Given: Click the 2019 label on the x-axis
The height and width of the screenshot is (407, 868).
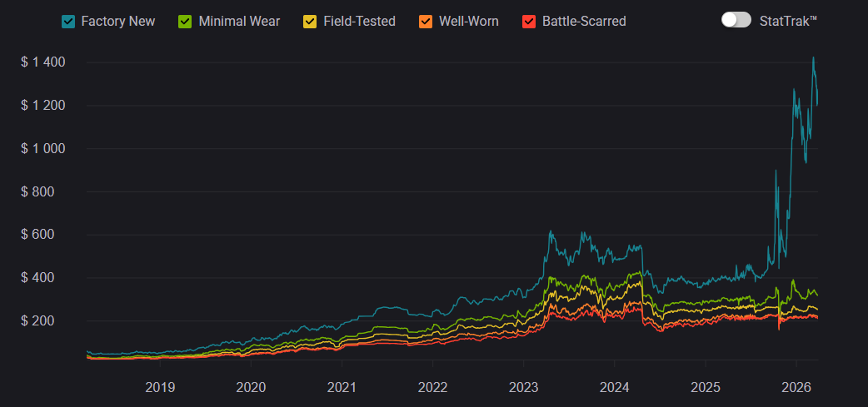Looking at the screenshot, I should pyautogui.click(x=160, y=387).
